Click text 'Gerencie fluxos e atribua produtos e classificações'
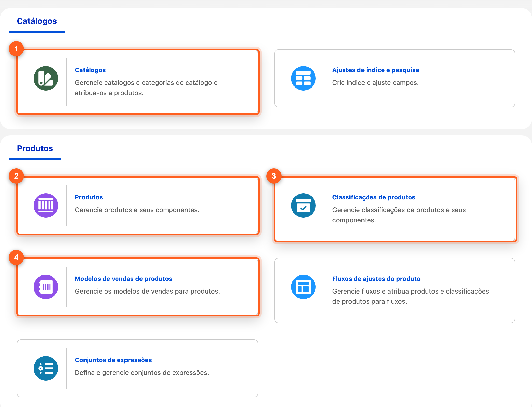 pos(411,291)
